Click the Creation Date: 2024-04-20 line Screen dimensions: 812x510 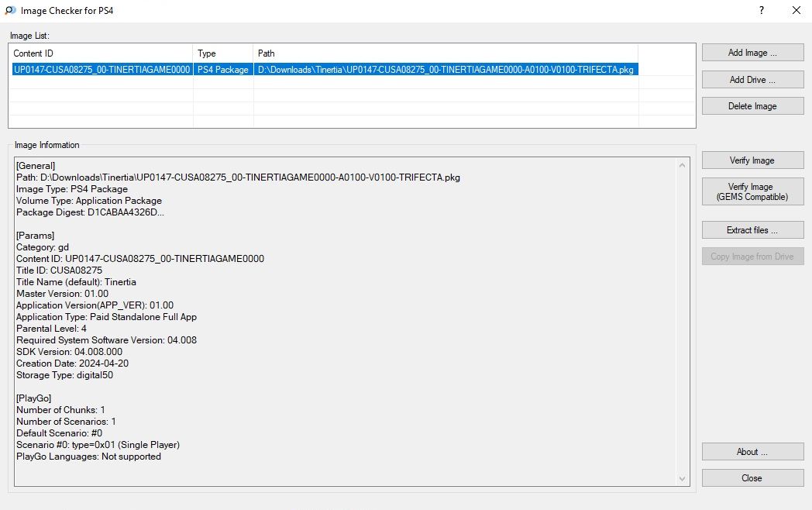click(x=73, y=364)
